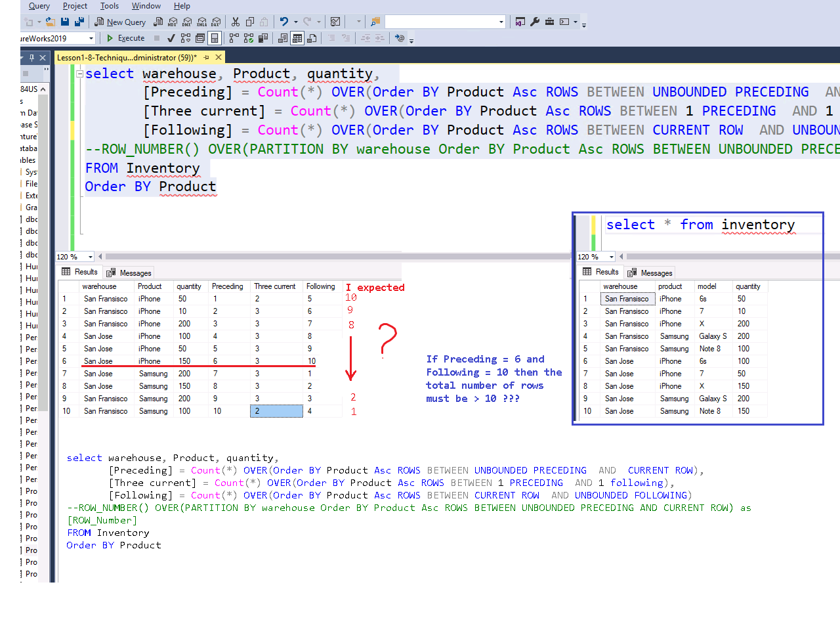Open the AdventureWorks2019 database dropdown

[x=91, y=38]
